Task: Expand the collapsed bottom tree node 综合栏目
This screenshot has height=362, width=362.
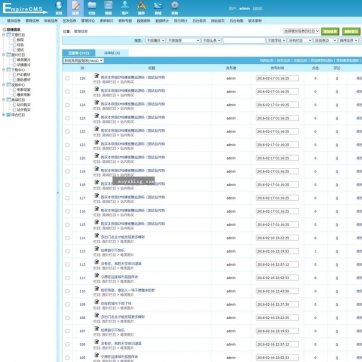Action: point(4,115)
